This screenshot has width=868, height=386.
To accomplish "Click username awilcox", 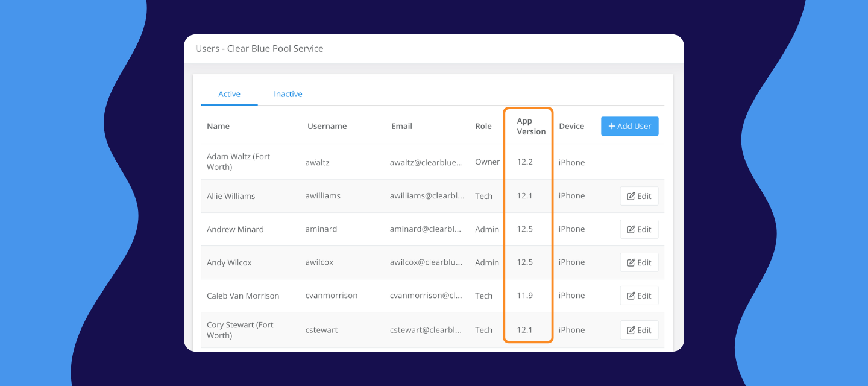I will (x=319, y=262).
